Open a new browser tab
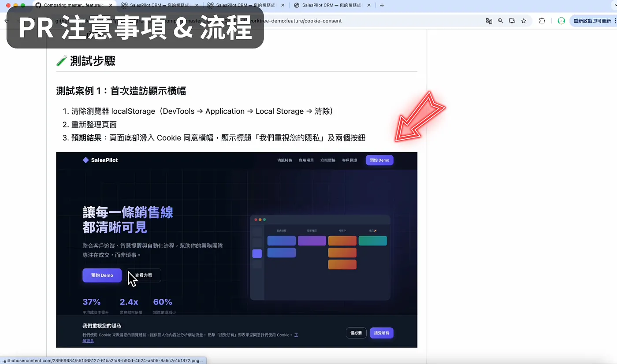The height and width of the screenshot is (364, 617). point(382,5)
